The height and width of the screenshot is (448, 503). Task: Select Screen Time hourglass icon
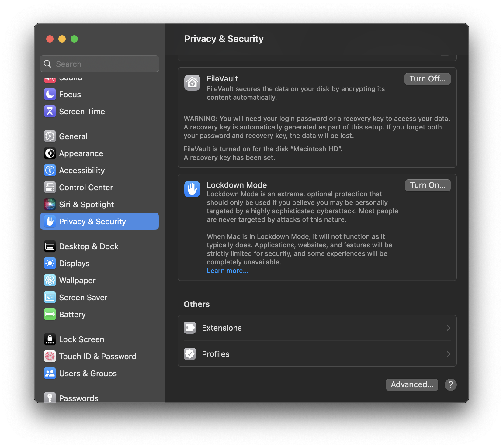(50, 112)
